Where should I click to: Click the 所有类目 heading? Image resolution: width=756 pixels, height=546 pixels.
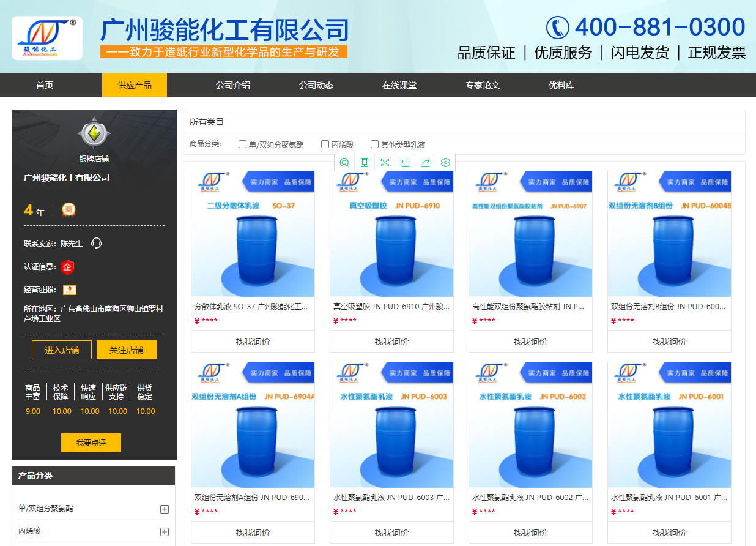coord(207,122)
